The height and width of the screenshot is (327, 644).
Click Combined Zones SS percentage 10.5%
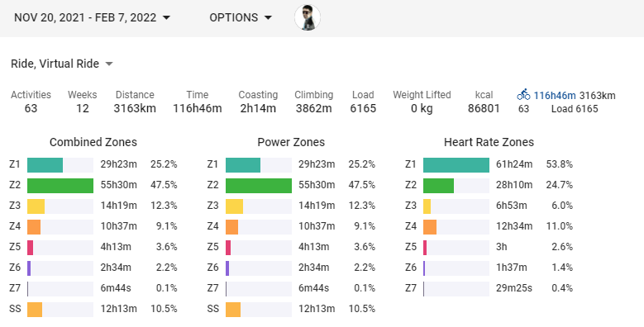point(164,309)
